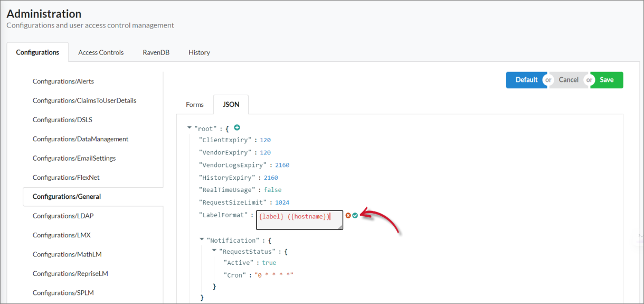Click the green Save button
The image size is (644, 304).
coord(607,80)
